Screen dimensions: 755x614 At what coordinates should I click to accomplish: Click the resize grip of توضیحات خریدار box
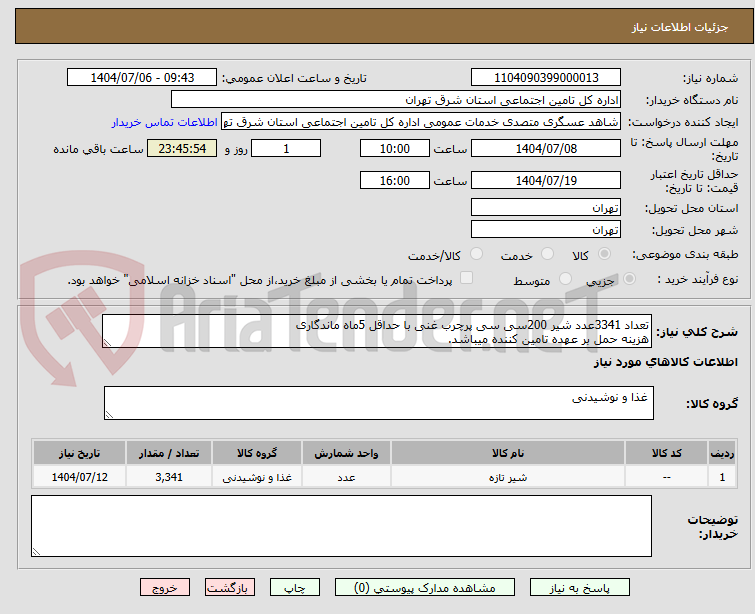tap(36, 552)
